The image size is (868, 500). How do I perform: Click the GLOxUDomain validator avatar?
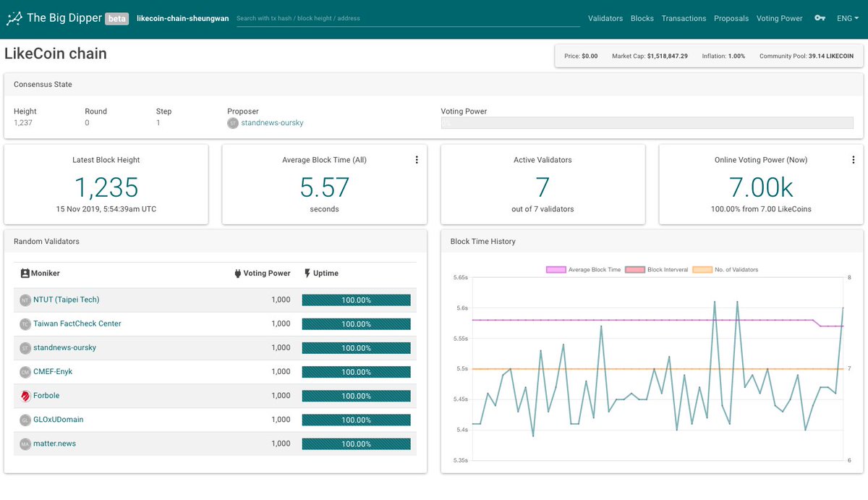coord(25,420)
